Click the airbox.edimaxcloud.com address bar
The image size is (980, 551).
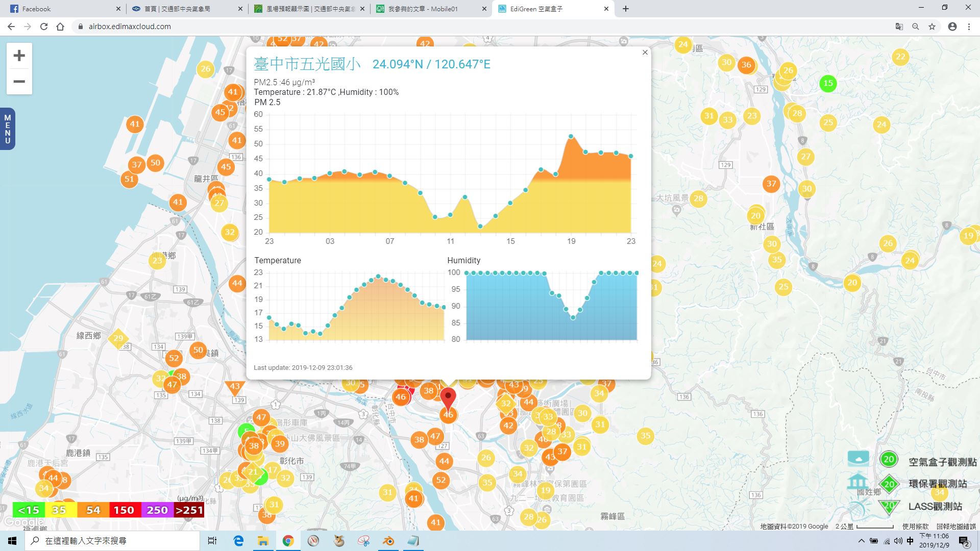[x=480, y=27]
